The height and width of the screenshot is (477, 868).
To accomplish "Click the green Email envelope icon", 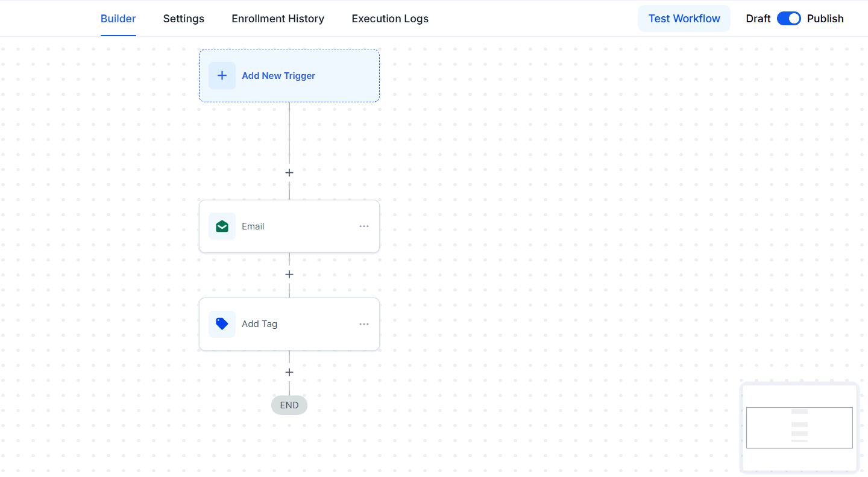I will point(222,226).
